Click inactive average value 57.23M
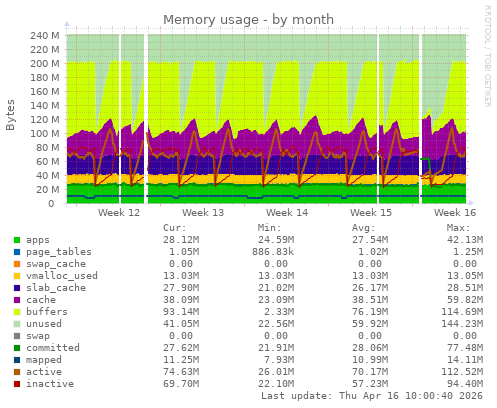Screen dimensions: 497x408 tap(370, 384)
